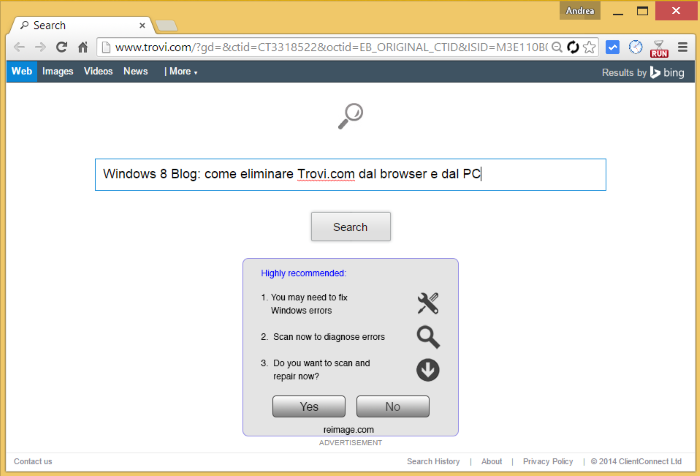This screenshot has width=700, height=476.
Task: Open the Chrome hamburger menu
Action: coord(683,47)
